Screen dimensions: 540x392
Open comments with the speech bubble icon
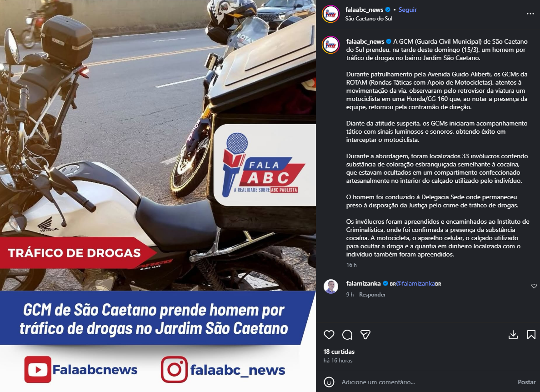(347, 335)
